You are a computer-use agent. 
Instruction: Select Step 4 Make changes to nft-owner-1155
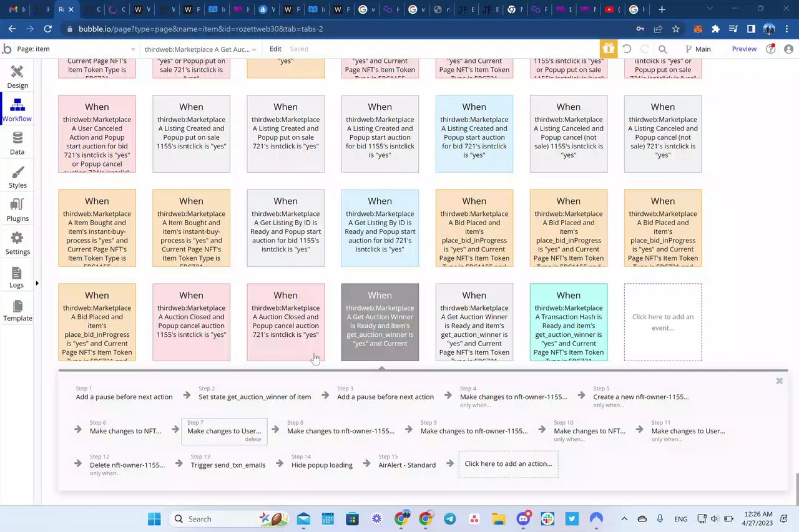513,397
